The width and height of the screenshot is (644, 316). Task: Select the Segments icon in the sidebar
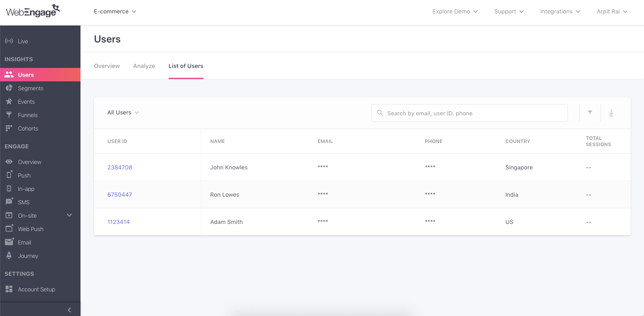click(x=9, y=88)
